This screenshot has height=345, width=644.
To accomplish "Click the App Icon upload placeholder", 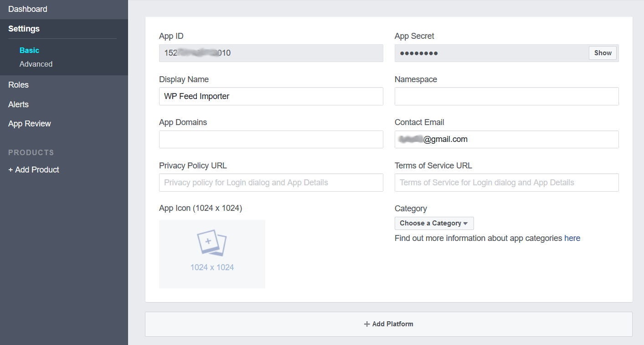I will 212,254.
